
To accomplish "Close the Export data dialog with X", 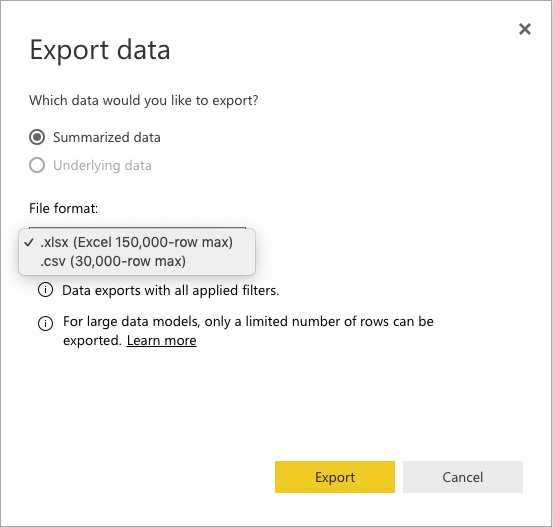I will tap(525, 29).
